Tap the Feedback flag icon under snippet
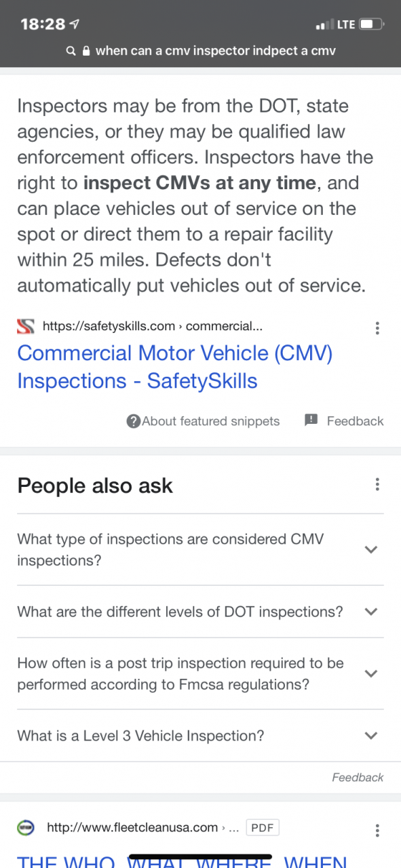Viewport: 401px width, 868px height. click(x=311, y=420)
